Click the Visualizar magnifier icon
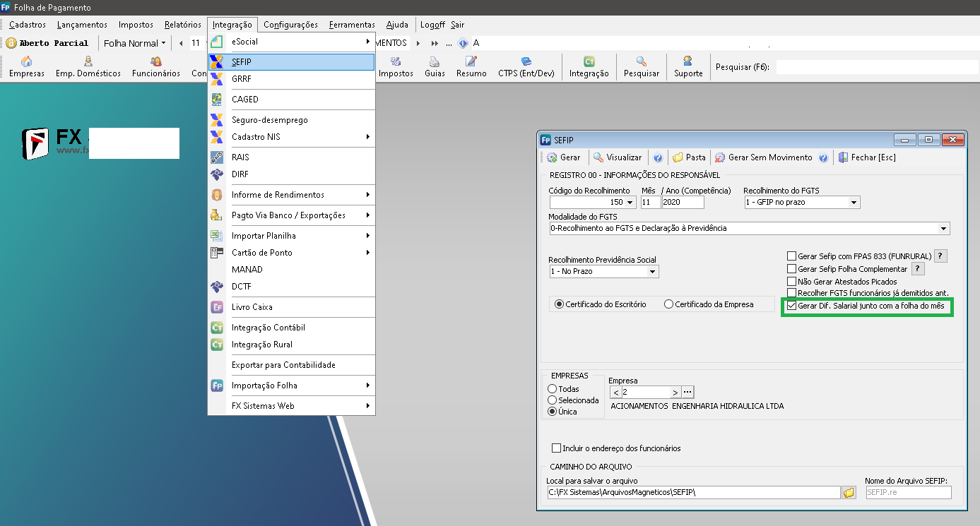 coord(598,157)
